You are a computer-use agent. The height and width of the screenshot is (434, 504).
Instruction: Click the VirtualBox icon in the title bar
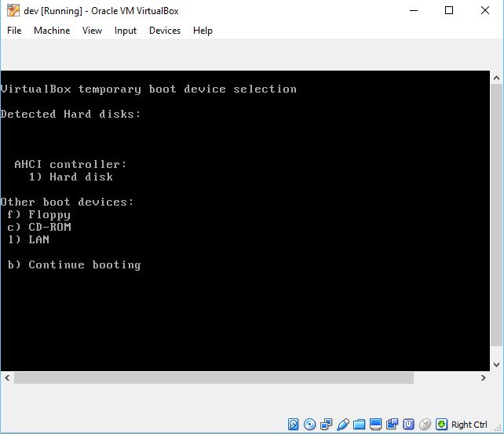pyautogui.click(x=13, y=11)
